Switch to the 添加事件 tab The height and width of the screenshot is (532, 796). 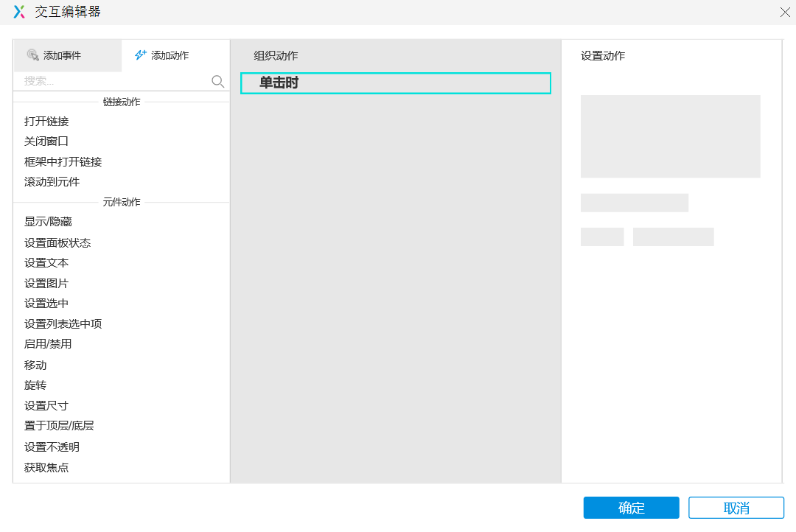click(x=68, y=55)
